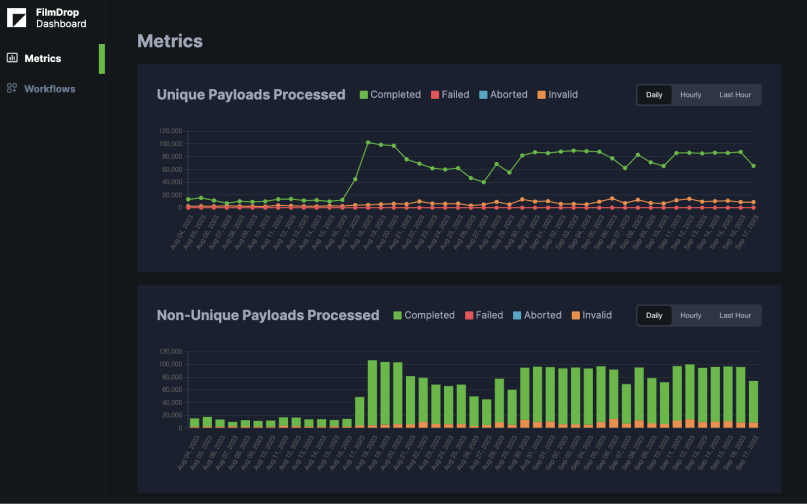Click red Failed swatch in Non-Unique legend
The width and height of the screenshot is (807, 504).
pyautogui.click(x=470, y=315)
